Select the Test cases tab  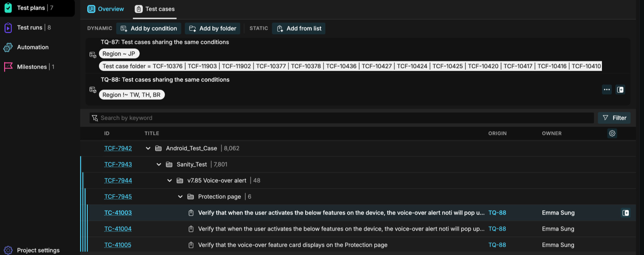click(155, 9)
